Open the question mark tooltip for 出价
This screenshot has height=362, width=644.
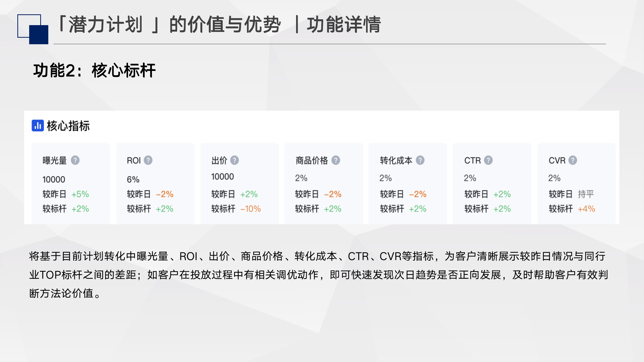tap(234, 160)
